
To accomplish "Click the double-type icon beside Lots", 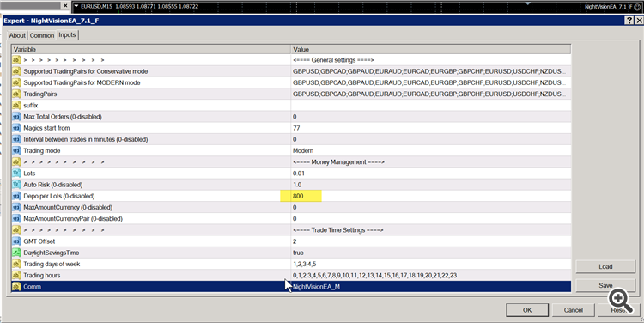I will point(16,174).
